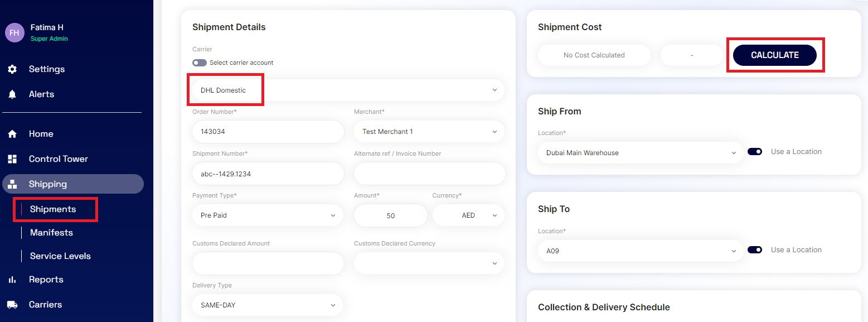Disable Use a Location for Ship To
This screenshot has width=868, height=322.
pos(755,250)
